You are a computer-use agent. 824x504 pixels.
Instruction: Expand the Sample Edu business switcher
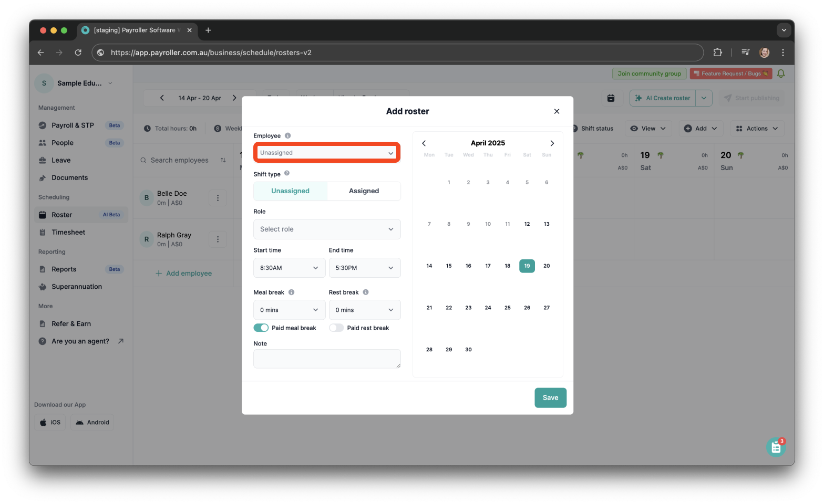(x=75, y=83)
